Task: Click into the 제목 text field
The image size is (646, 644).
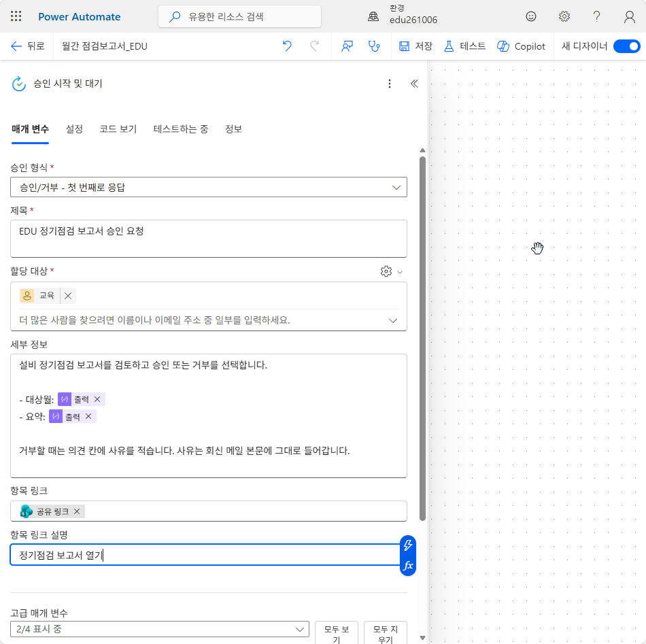Action: pyautogui.click(x=209, y=239)
